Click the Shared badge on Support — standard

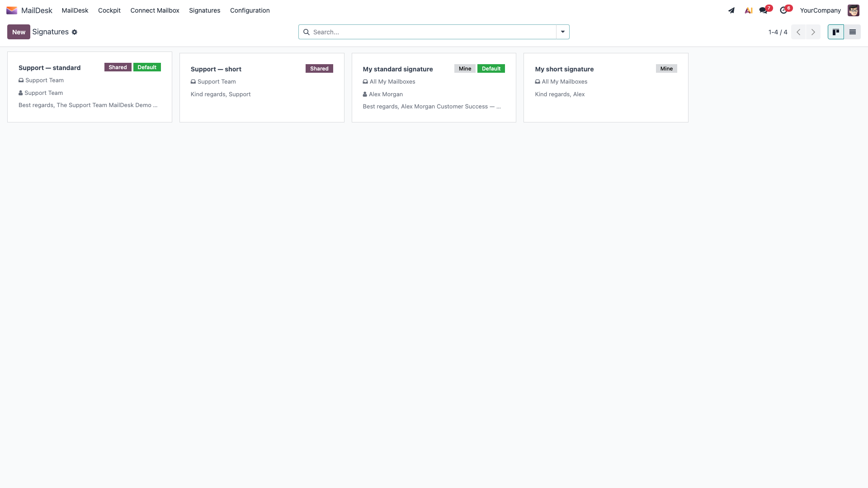118,67
